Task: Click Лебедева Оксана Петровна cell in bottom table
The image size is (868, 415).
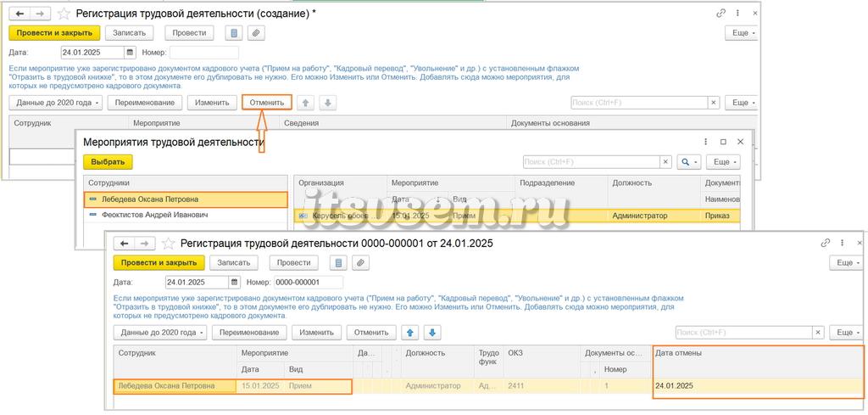Action: point(175,385)
